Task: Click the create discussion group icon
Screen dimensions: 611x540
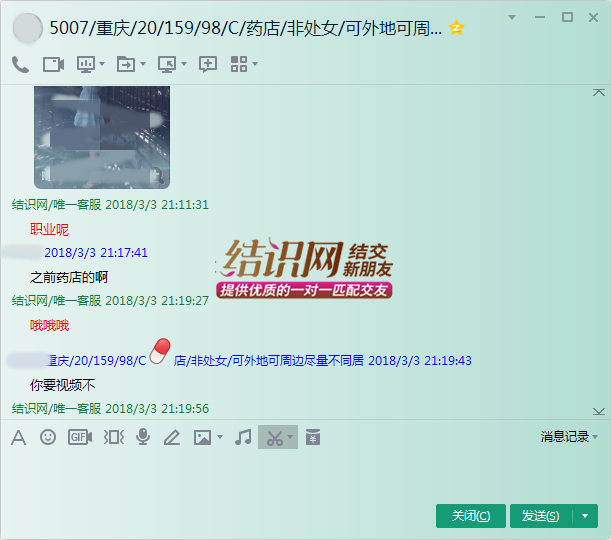Action: coord(208,64)
